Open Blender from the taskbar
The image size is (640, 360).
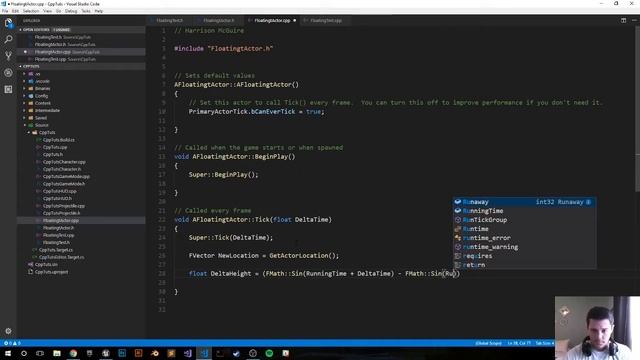click(x=155, y=353)
